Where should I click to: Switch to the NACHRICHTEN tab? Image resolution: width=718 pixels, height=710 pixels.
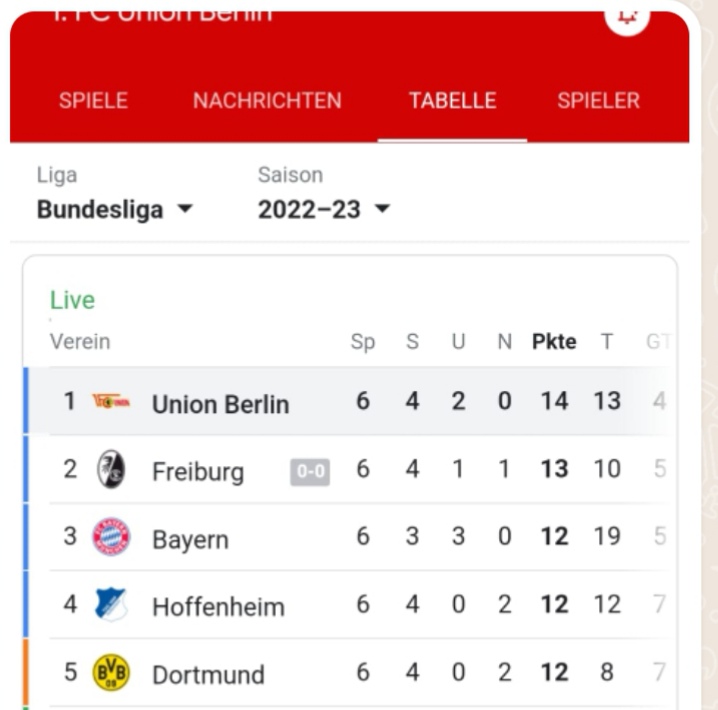pos(267,101)
